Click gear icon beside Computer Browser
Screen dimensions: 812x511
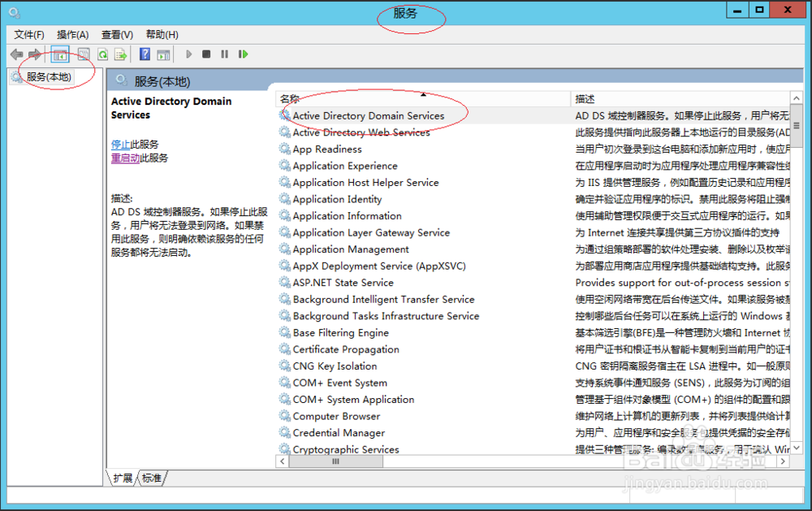click(x=285, y=416)
